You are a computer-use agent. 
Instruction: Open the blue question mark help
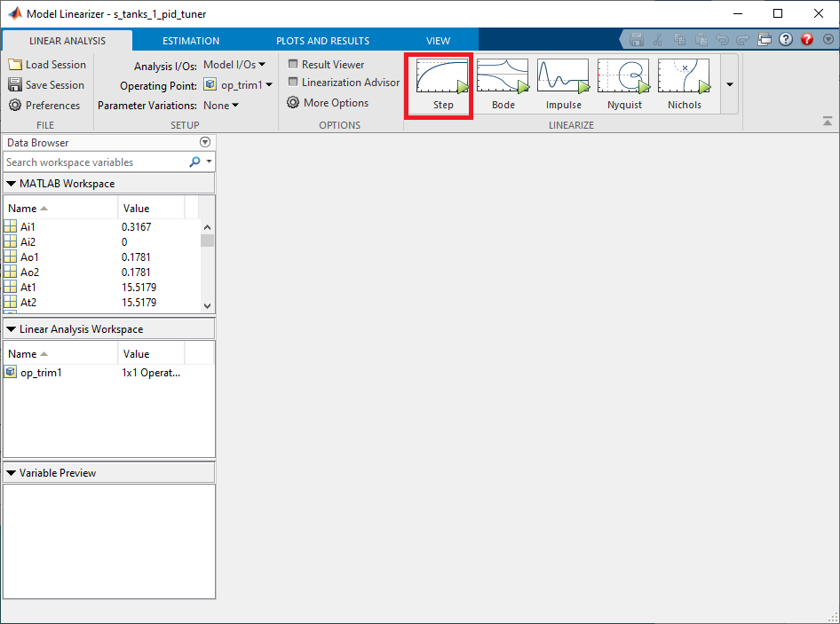tap(786, 39)
